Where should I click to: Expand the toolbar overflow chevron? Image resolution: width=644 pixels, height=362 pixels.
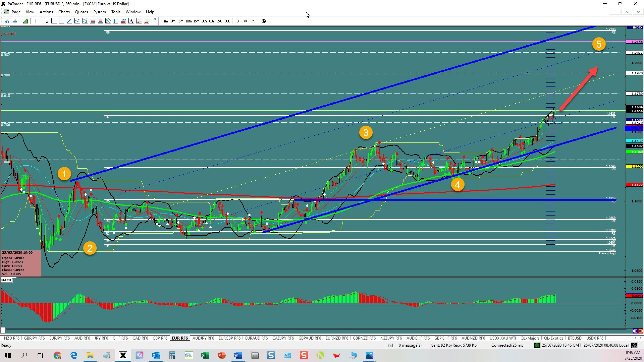tap(155, 19)
